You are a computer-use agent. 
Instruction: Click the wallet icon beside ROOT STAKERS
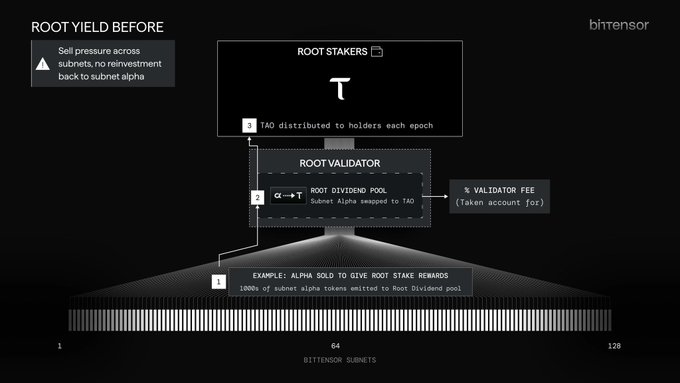(x=377, y=52)
